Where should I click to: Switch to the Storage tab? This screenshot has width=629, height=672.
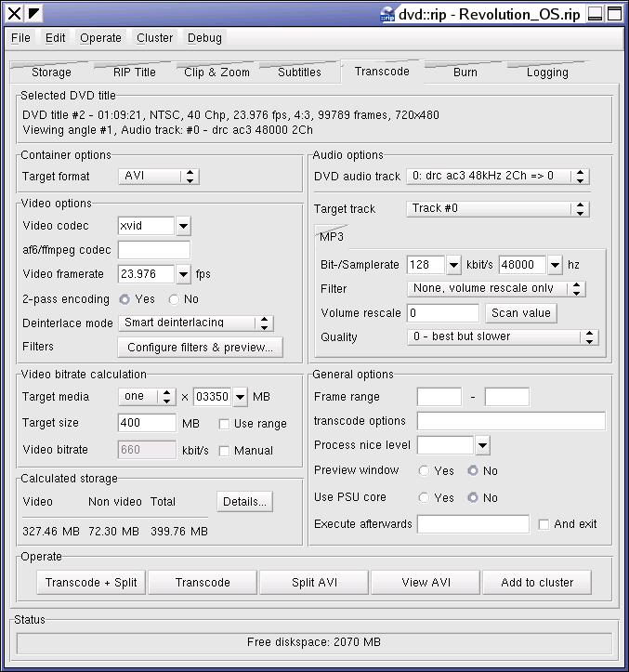pyautogui.click(x=51, y=72)
